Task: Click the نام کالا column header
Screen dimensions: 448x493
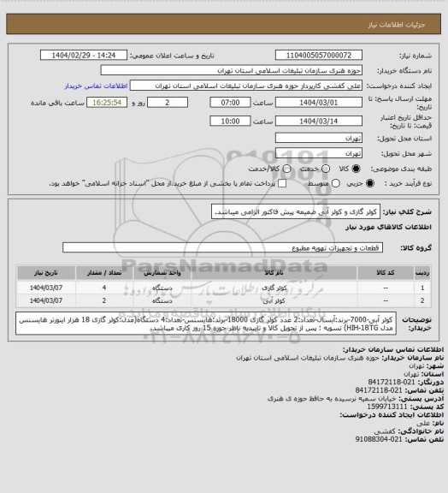Action: [x=274, y=273]
